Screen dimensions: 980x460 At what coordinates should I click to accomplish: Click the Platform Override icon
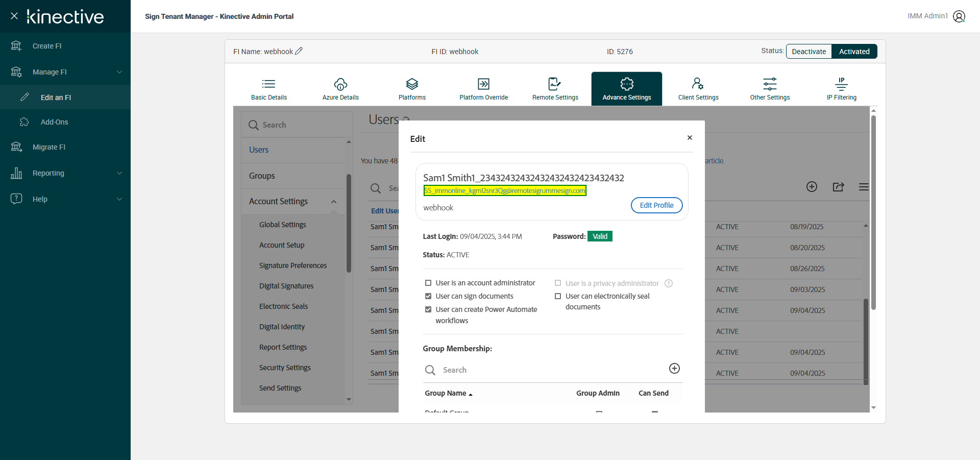point(483,84)
